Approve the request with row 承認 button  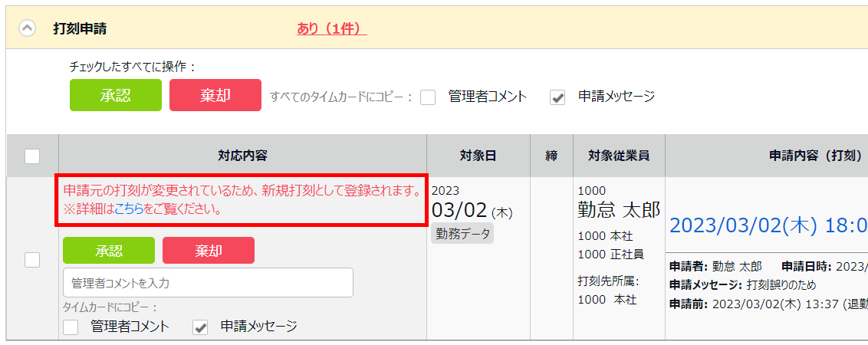(x=109, y=250)
